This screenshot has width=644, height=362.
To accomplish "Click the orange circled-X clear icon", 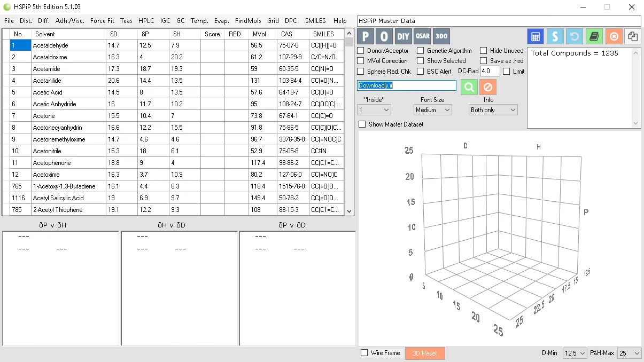I will pyautogui.click(x=614, y=36).
